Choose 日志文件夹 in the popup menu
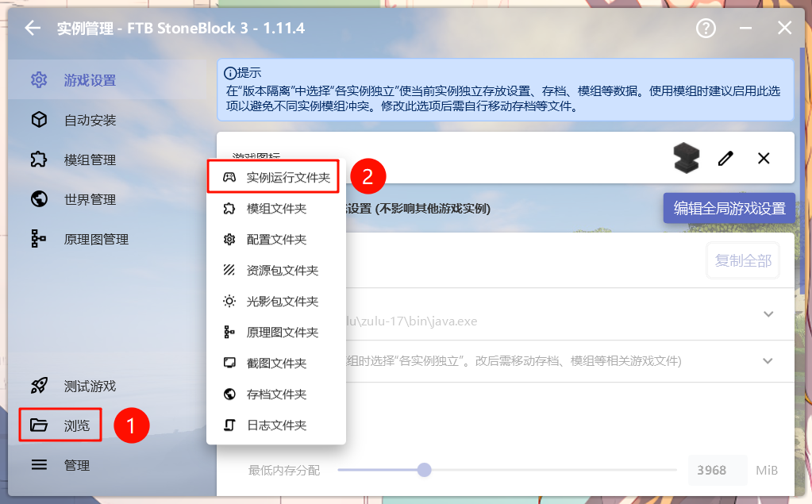This screenshot has height=504, width=812. (x=275, y=425)
